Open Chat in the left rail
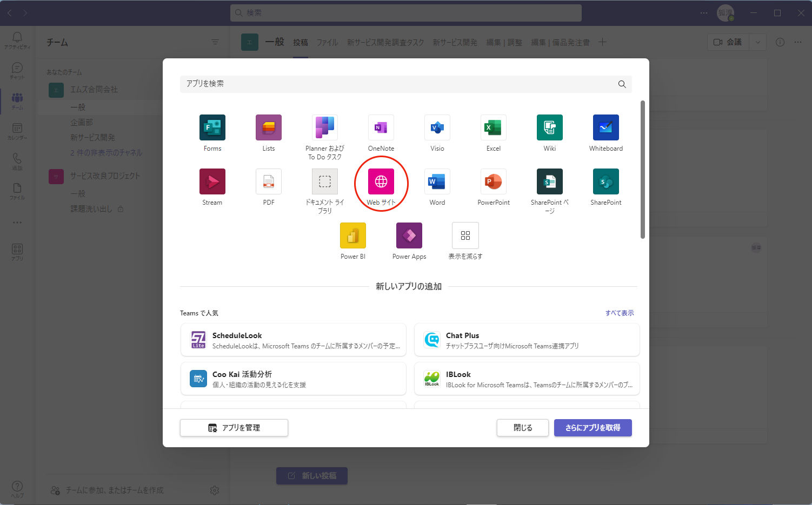812x505 pixels. point(17,71)
